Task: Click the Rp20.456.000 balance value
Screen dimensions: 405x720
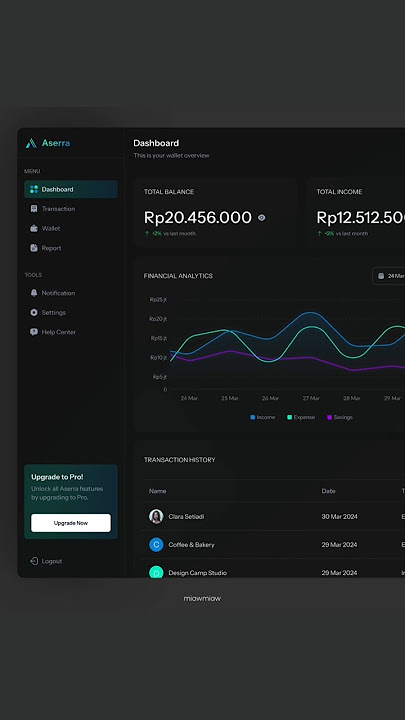Action: click(x=198, y=218)
